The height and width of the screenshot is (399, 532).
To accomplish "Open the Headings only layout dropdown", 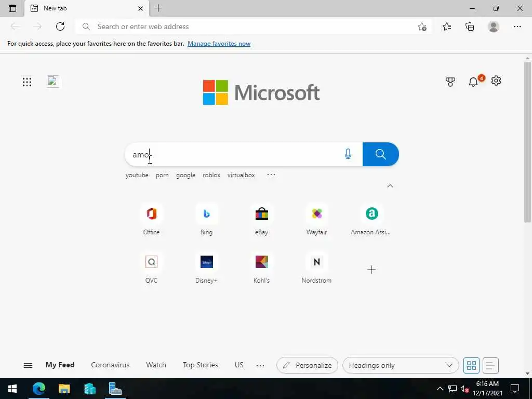I will (x=401, y=365).
